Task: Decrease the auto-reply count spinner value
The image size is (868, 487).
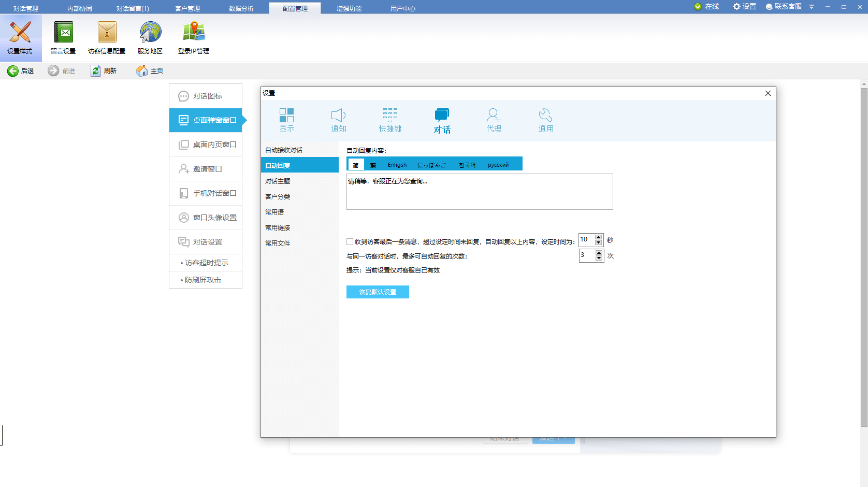Action: click(x=599, y=258)
